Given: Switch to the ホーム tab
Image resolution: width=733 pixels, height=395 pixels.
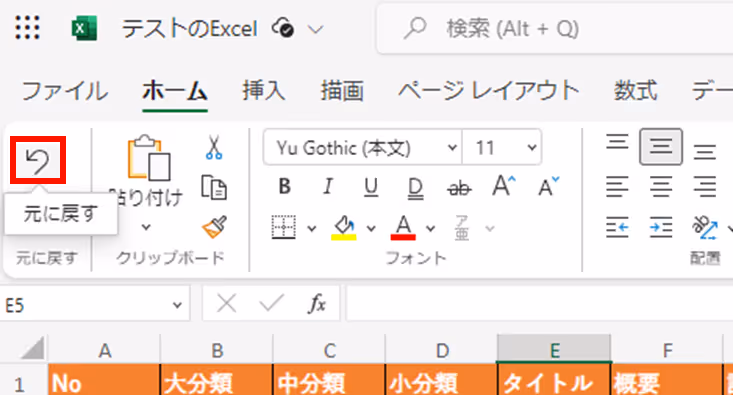Looking at the screenshot, I should pyautogui.click(x=175, y=91).
